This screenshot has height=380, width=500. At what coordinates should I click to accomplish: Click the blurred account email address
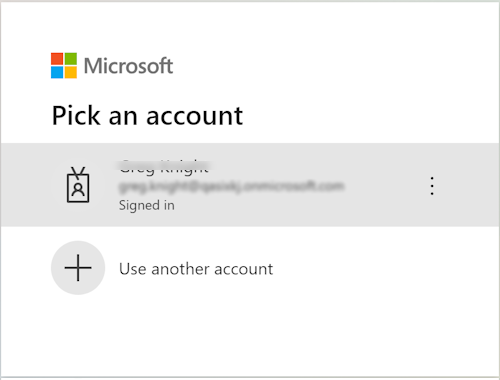231,186
